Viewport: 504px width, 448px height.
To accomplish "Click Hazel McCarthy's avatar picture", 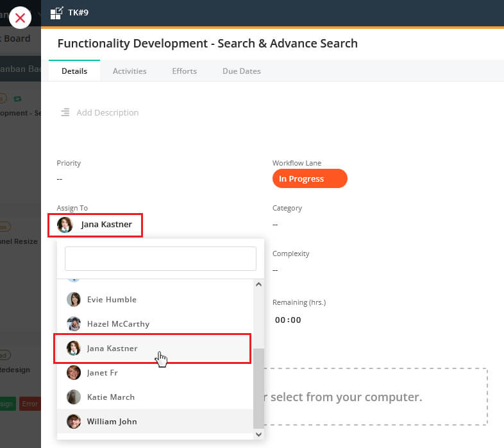I will click(x=74, y=324).
